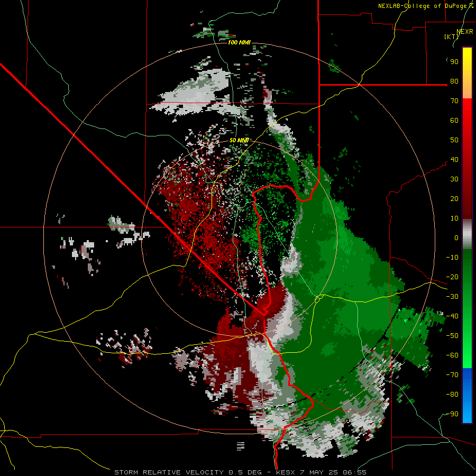Image resolution: width=476 pixels, height=476 pixels.
Task: Click the 30 value on the velocity scale
Action: pos(454,179)
